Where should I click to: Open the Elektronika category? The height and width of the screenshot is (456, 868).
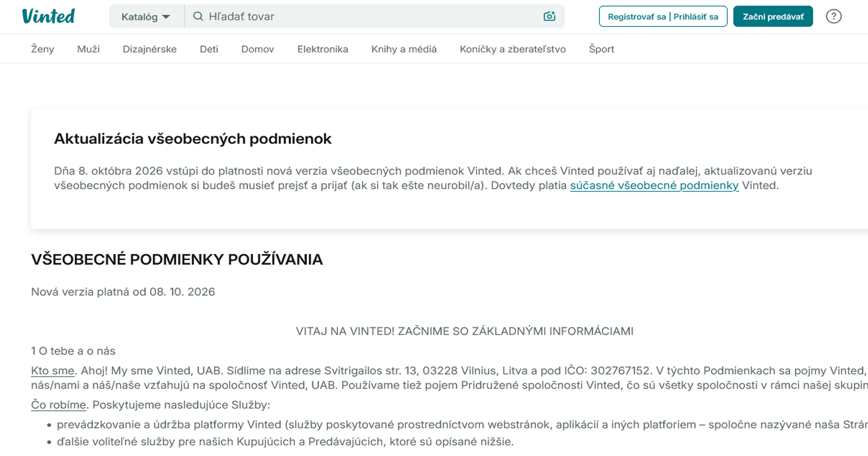coord(323,49)
